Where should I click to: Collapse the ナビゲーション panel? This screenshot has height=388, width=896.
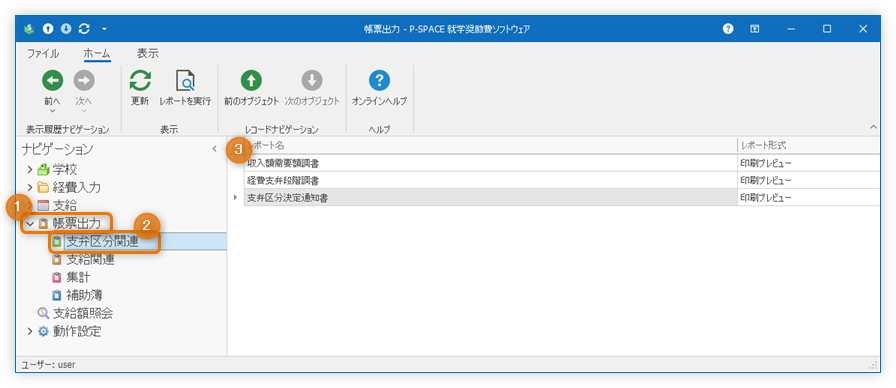[x=214, y=149]
